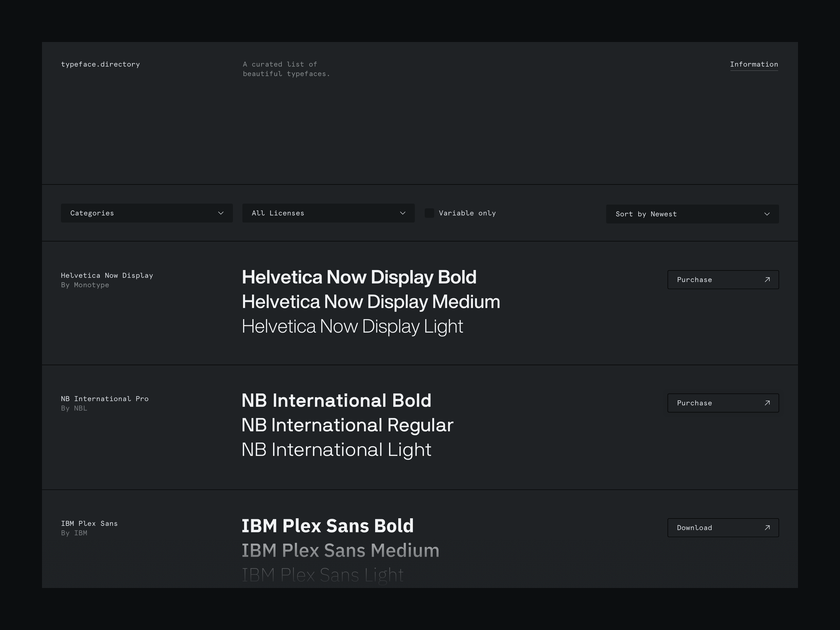Click arrow icon on NB International Purchase button

(x=767, y=403)
